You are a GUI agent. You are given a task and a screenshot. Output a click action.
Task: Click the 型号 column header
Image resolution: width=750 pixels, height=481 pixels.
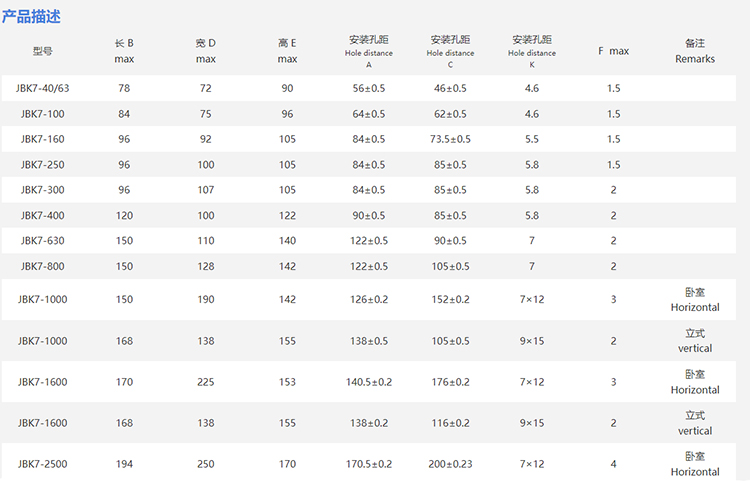43,51
